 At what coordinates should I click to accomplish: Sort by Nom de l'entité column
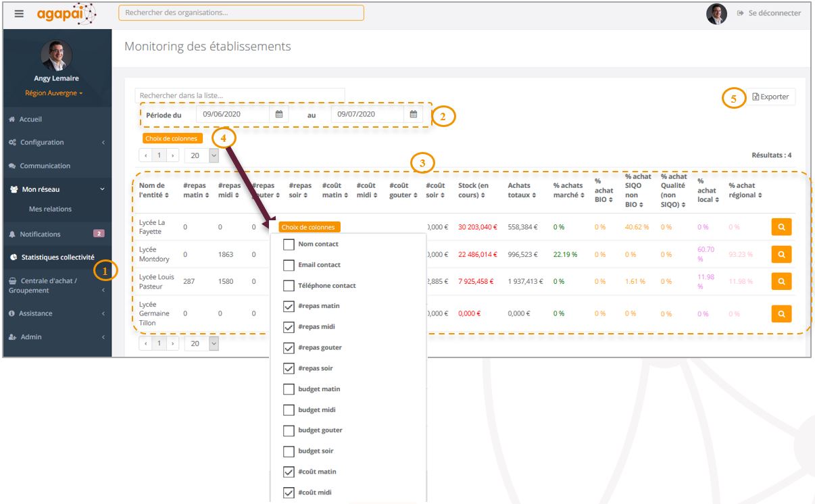click(x=155, y=191)
